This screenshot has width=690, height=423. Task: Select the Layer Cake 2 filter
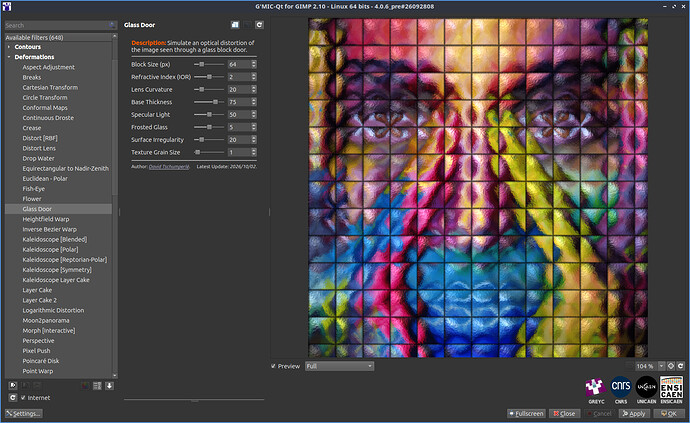(x=40, y=300)
